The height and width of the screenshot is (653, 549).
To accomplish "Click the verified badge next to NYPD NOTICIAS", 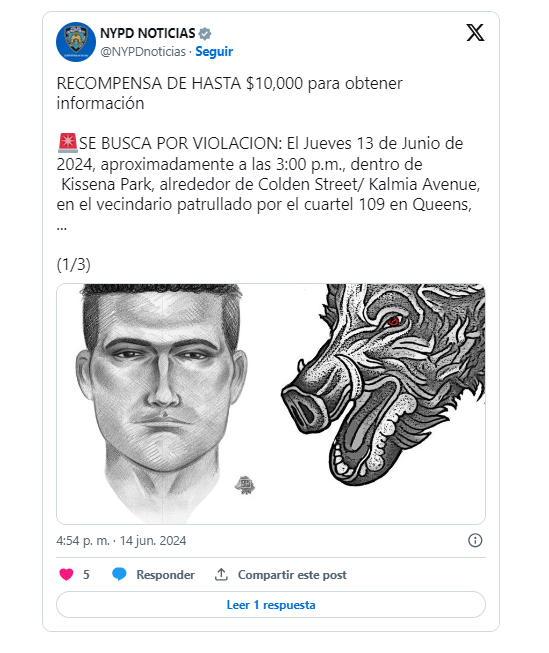I will pyautogui.click(x=205, y=33).
